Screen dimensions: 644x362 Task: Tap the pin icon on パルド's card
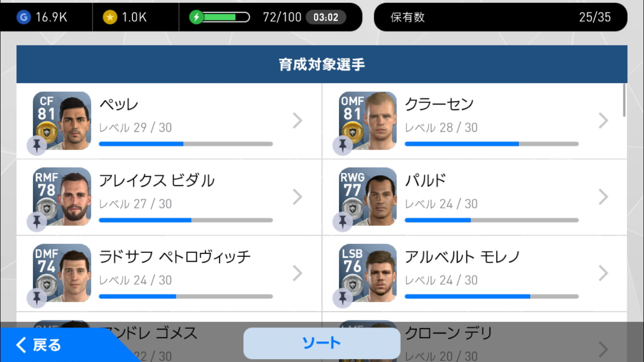coord(343,222)
